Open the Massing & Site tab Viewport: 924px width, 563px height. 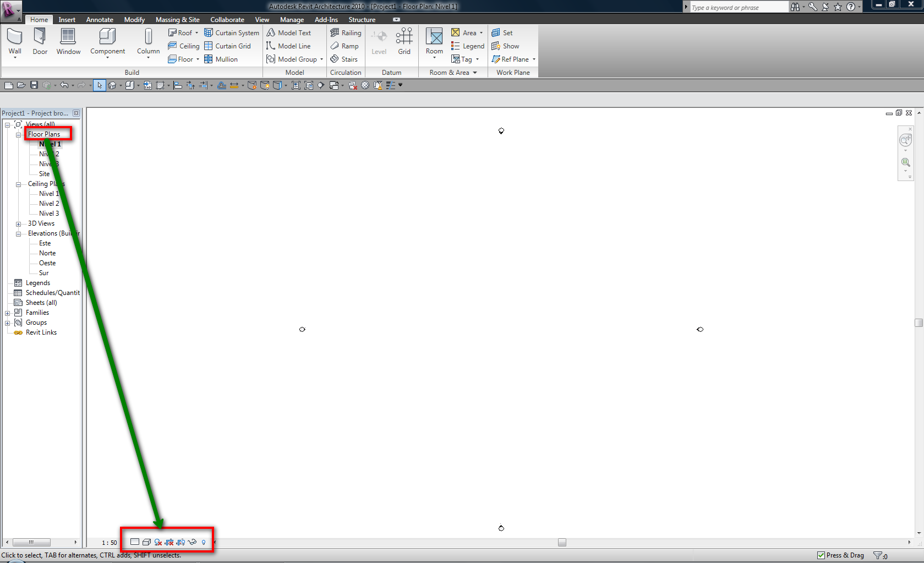178,20
